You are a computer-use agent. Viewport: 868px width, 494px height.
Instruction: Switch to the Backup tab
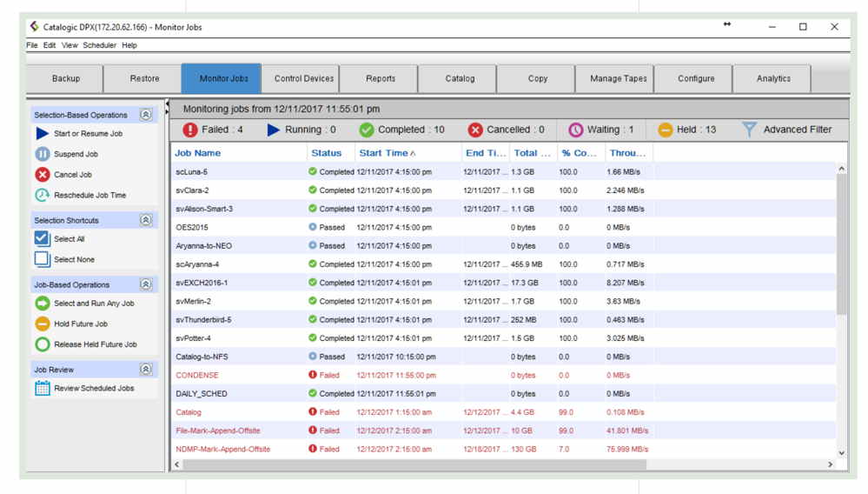(x=65, y=78)
